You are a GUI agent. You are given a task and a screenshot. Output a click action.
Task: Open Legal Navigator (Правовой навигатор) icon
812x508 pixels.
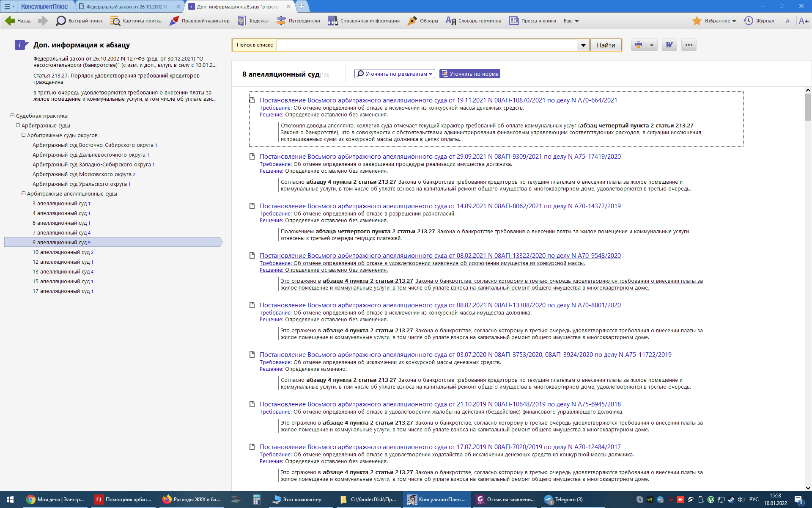pyautogui.click(x=174, y=21)
